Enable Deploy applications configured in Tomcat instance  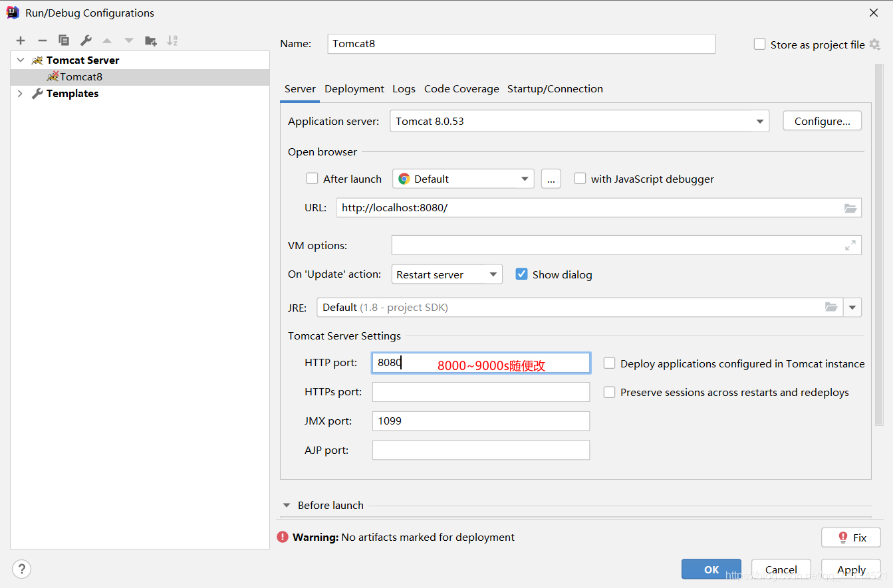[x=609, y=363]
